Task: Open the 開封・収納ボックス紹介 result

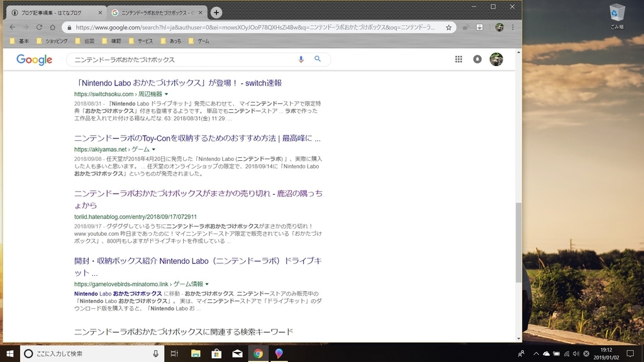Action: [x=198, y=266]
